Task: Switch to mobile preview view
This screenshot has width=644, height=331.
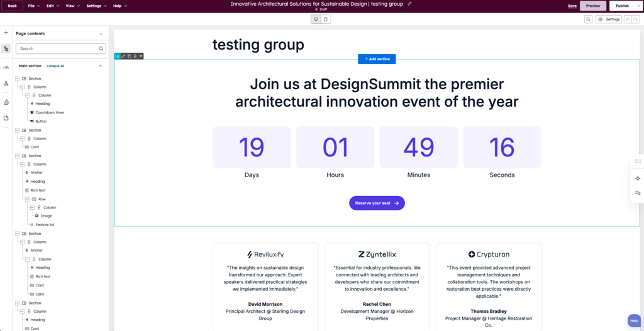Action: [x=326, y=19]
